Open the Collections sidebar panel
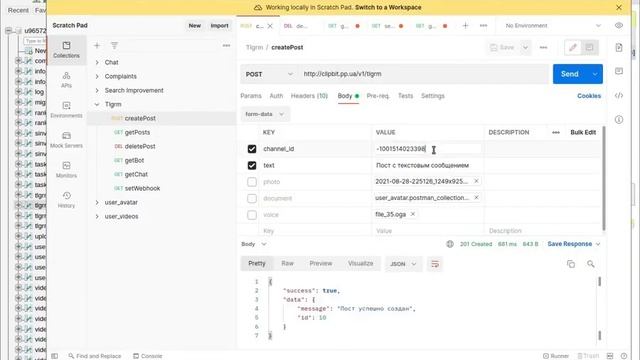 coord(67,49)
